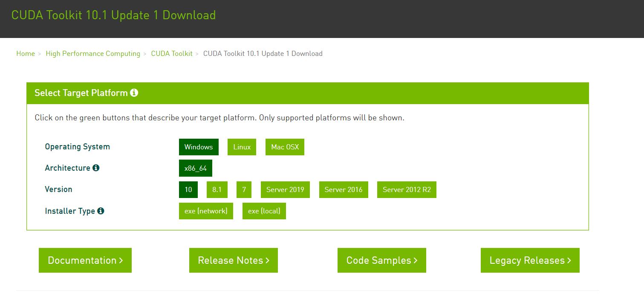Click the Architecture label
The height and width of the screenshot is (297, 644).
point(67,168)
